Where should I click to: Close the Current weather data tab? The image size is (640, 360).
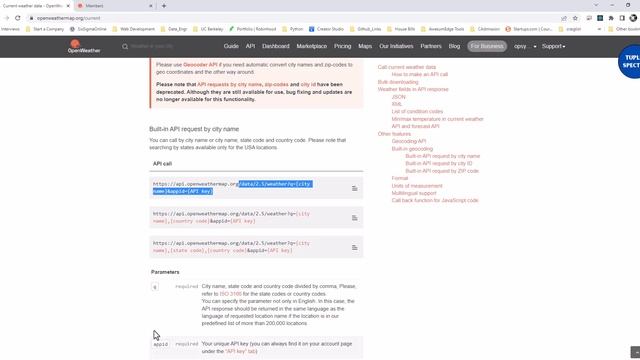click(x=68, y=6)
